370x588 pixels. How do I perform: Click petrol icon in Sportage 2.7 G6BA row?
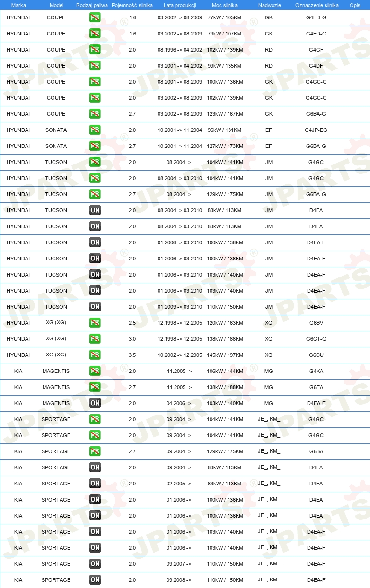(x=95, y=451)
